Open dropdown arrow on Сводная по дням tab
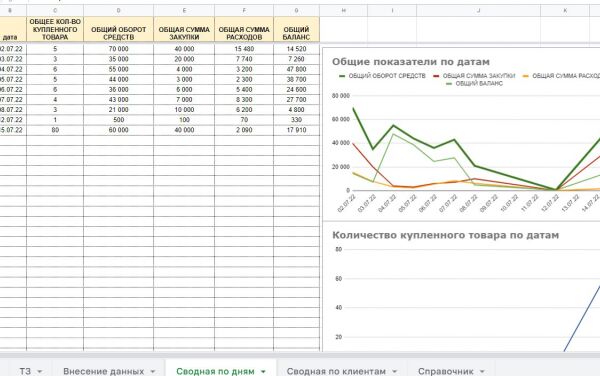 point(263,371)
